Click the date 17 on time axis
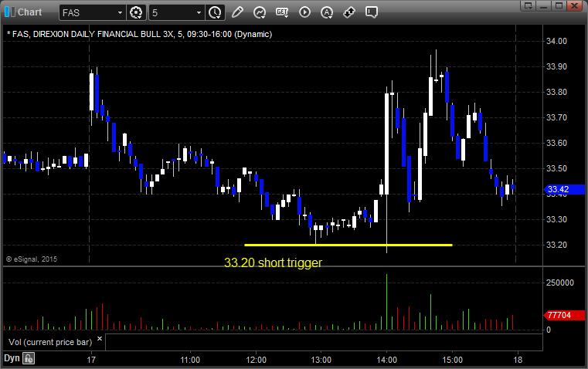Viewport: 588px width, 369px height. [91, 360]
